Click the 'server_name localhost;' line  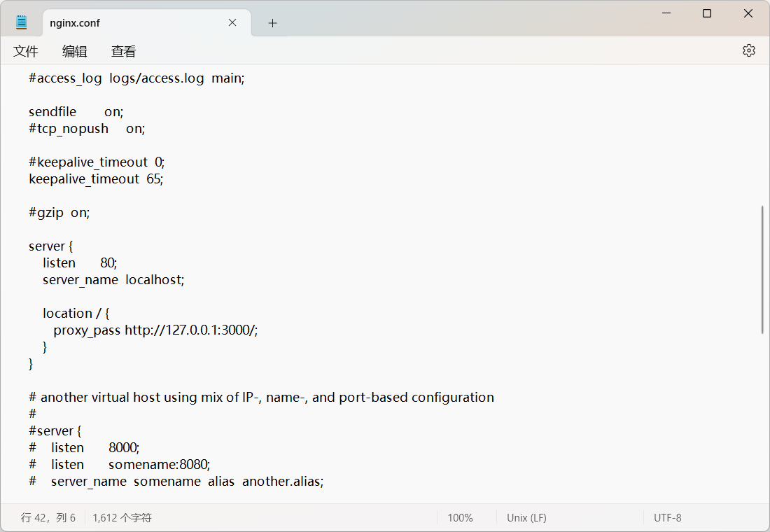(113, 280)
